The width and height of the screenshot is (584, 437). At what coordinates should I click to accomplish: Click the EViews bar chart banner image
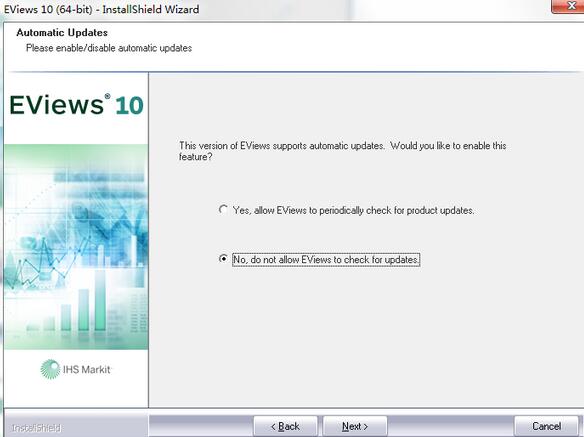coord(76,247)
